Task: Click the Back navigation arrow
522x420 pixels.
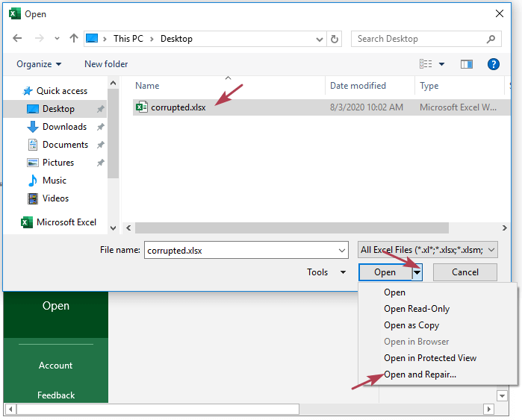Action: pos(18,39)
